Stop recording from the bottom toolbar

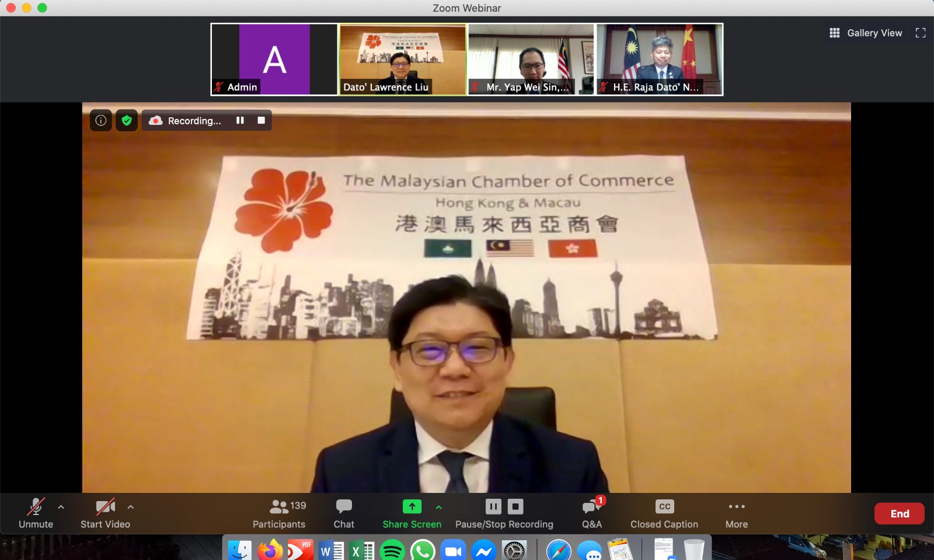[x=515, y=506]
